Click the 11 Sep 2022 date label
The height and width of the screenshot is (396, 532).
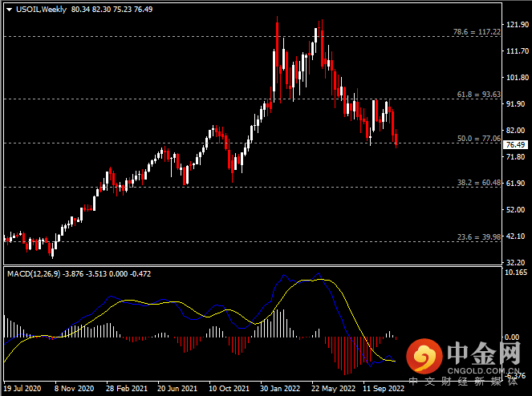pyautogui.click(x=382, y=386)
